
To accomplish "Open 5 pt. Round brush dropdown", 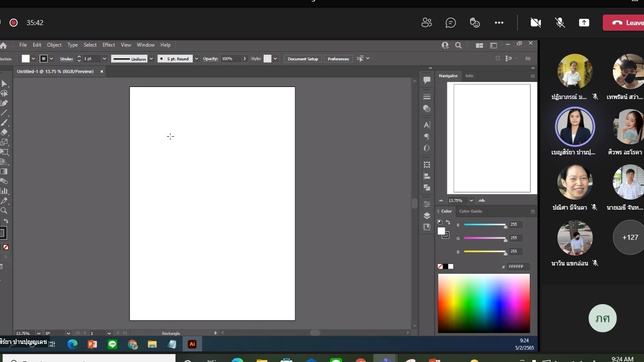I will [x=196, y=59].
